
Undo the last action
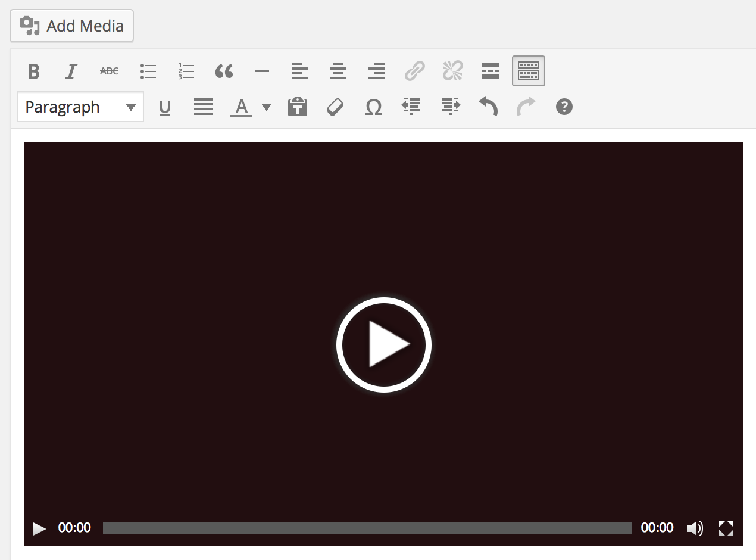(x=488, y=107)
